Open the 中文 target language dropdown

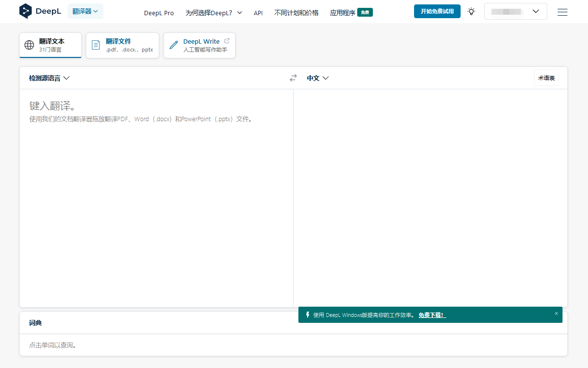point(318,78)
